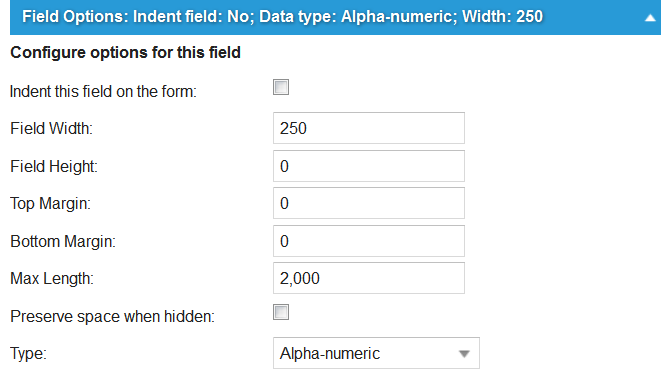Click the Top Margin label
The width and height of the screenshot is (661, 373).
(51, 204)
